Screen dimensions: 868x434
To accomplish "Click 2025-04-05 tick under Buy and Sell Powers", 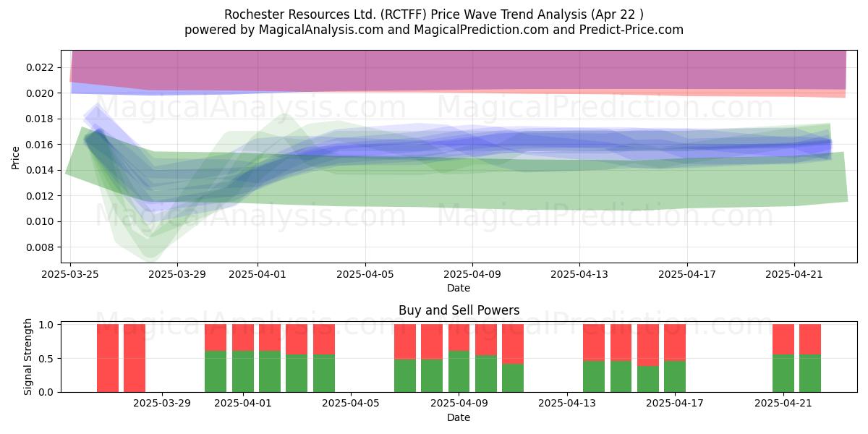I will [351, 404].
